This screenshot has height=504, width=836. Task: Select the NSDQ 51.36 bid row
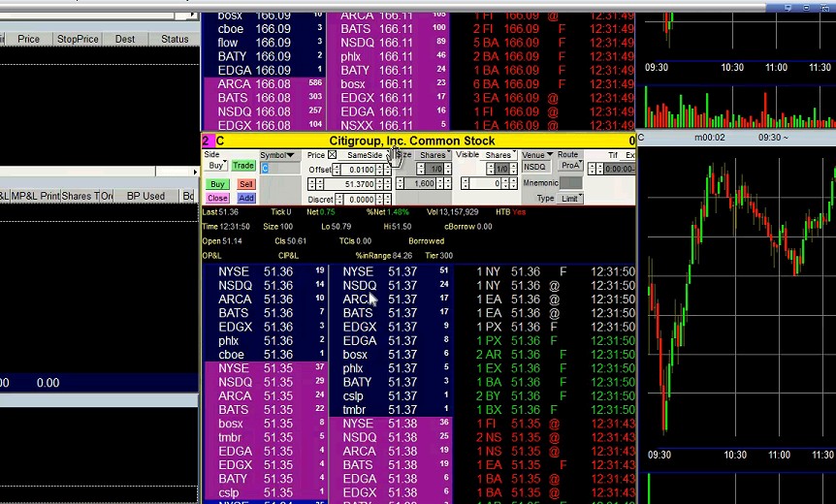coord(266,286)
